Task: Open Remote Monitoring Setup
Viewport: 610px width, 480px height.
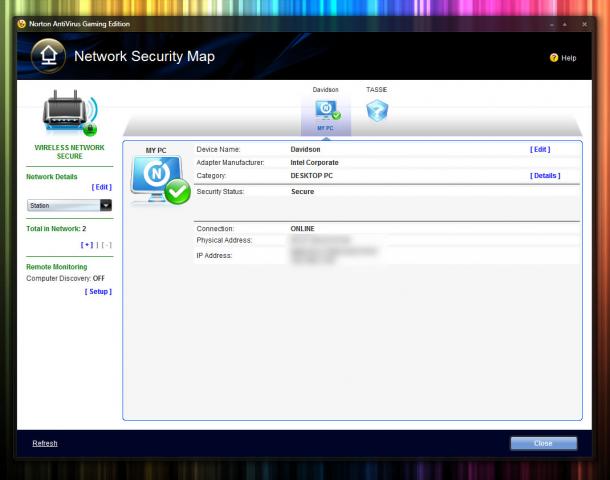Action: point(98,292)
